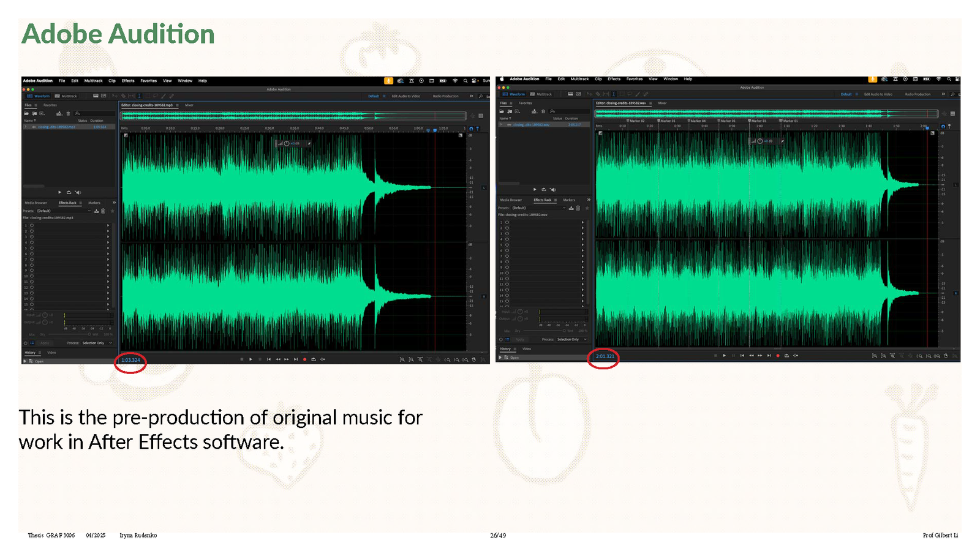Click the Radio Production workspace in the mp3 window
The image size is (980, 551).
tap(445, 96)
